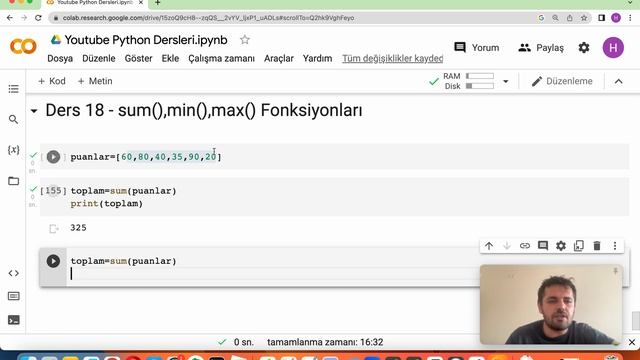
Task: Open notebook settings gear icon
Action: point(584,48)
